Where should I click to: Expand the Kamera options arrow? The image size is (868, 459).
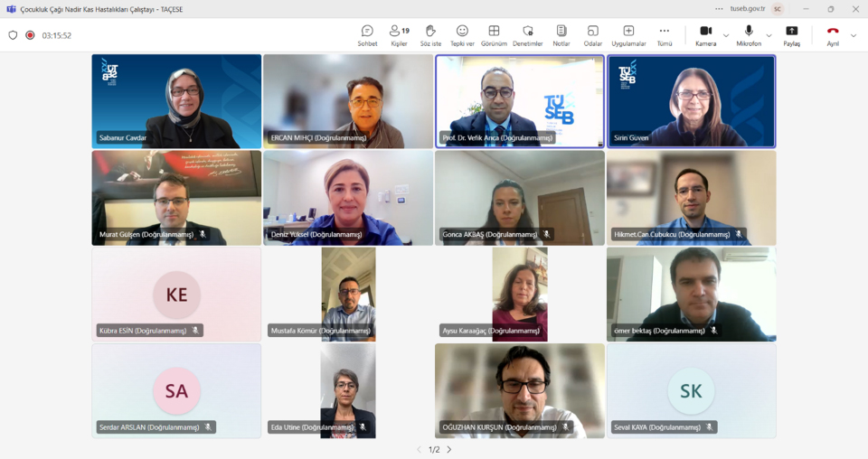pos(726,36)
